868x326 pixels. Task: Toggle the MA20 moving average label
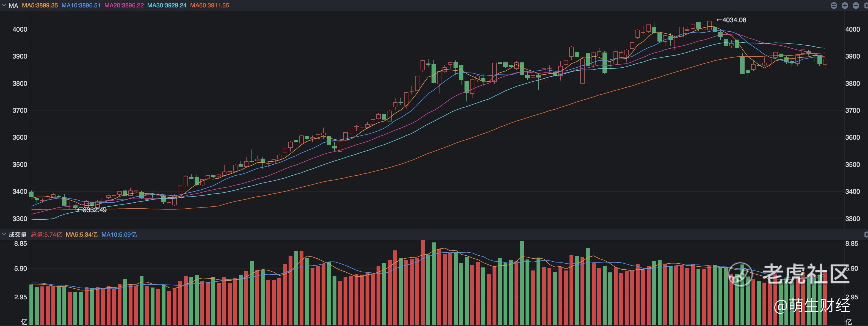124,6
